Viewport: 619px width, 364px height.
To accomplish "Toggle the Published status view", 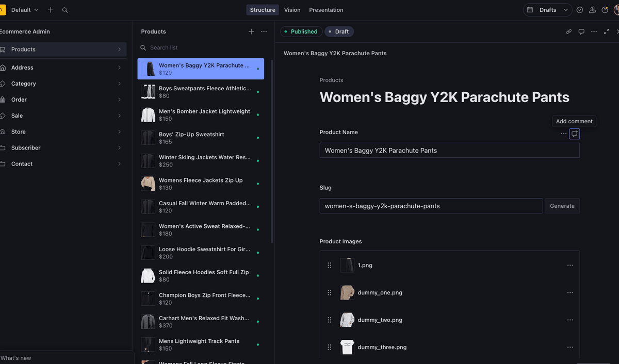I will 301,31.
